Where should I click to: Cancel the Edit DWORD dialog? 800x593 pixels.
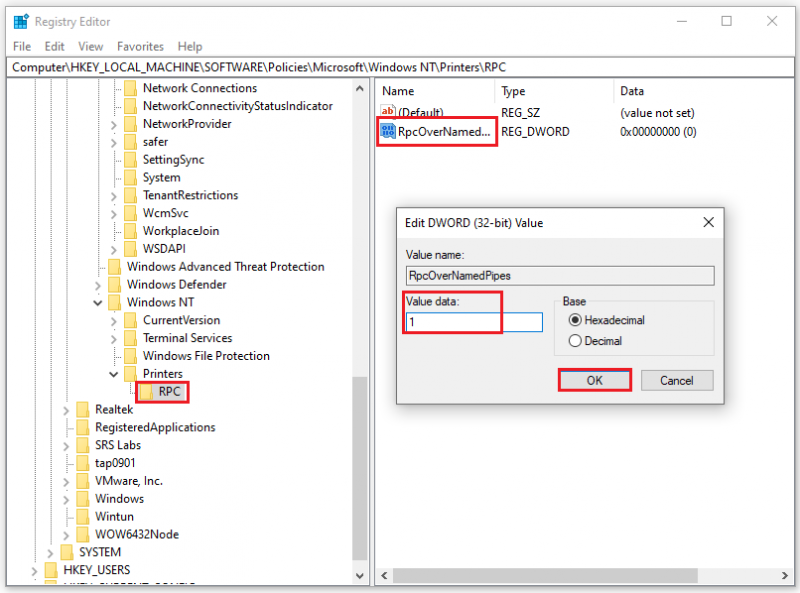click(677, 381)
